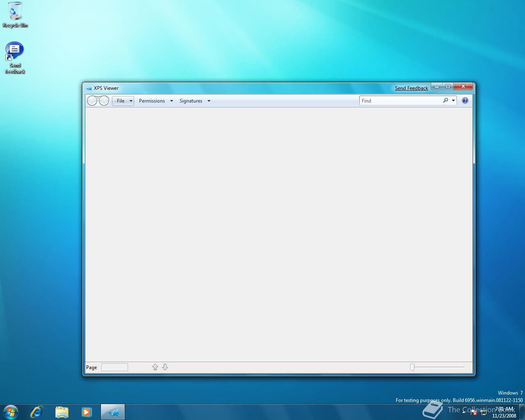Viewport: 525px width, 420px height.
Task: Click the XPS Viewer title bar icon
Action: pyautogui.click(x=89, y=88)
